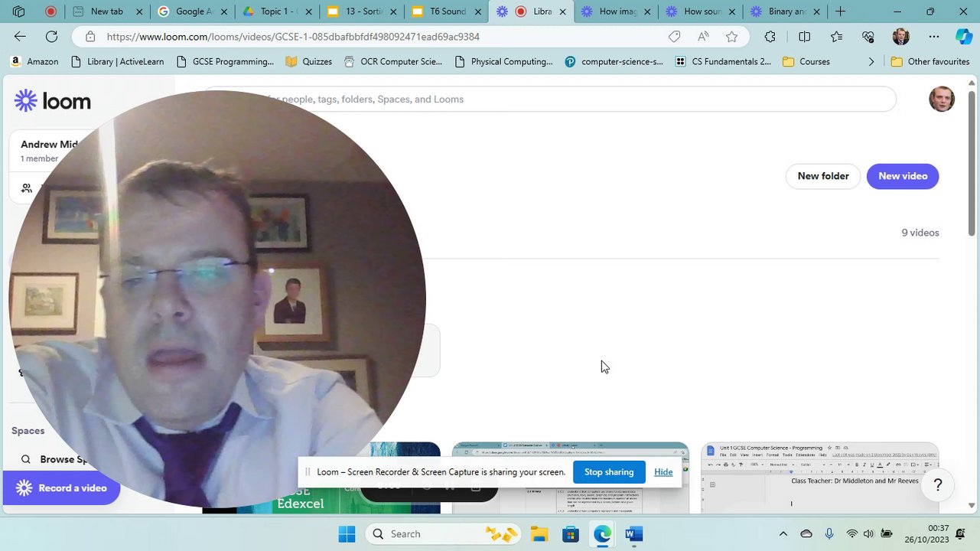Click the Windows taskbar Search box
Image resolution: width=980 pixels, height=551 pixels.
(441, 534)
